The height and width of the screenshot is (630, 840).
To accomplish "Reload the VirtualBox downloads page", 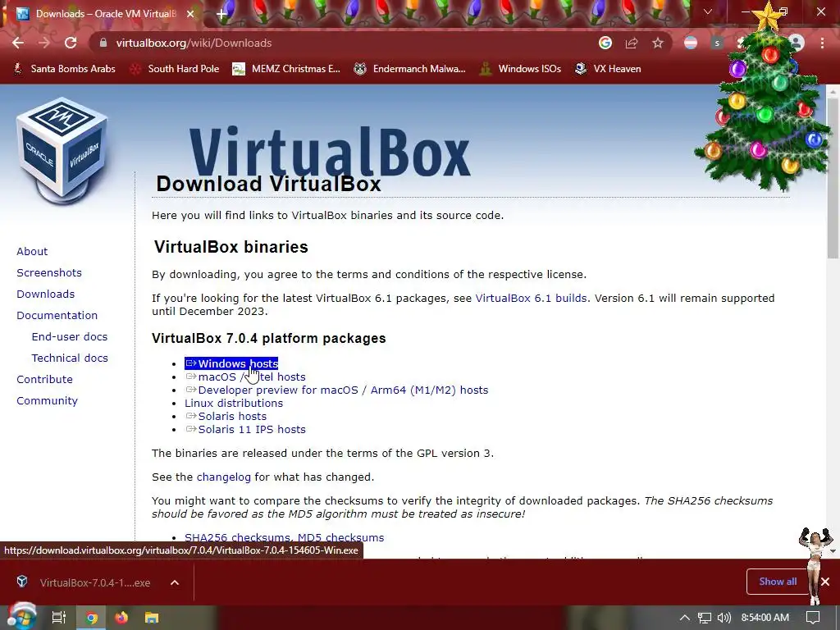I will coord(71,43).
